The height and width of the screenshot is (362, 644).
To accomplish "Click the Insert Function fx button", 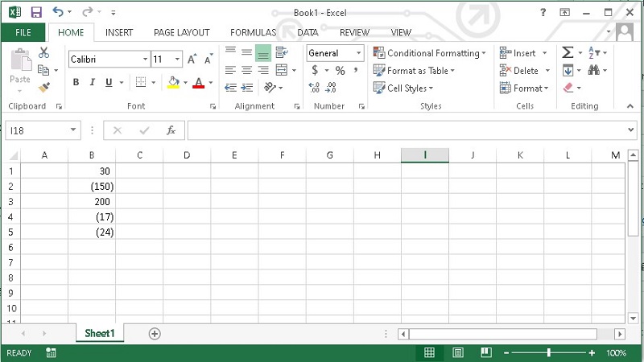I will pos(171,130).
